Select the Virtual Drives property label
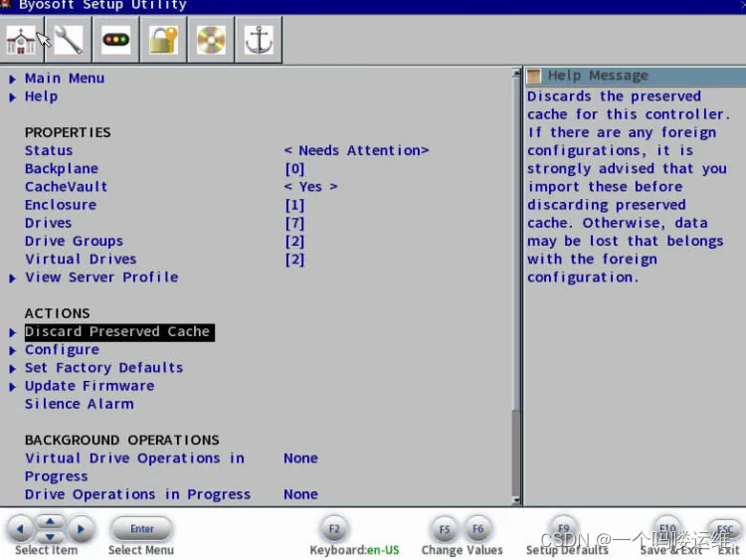 coord(81,259)
